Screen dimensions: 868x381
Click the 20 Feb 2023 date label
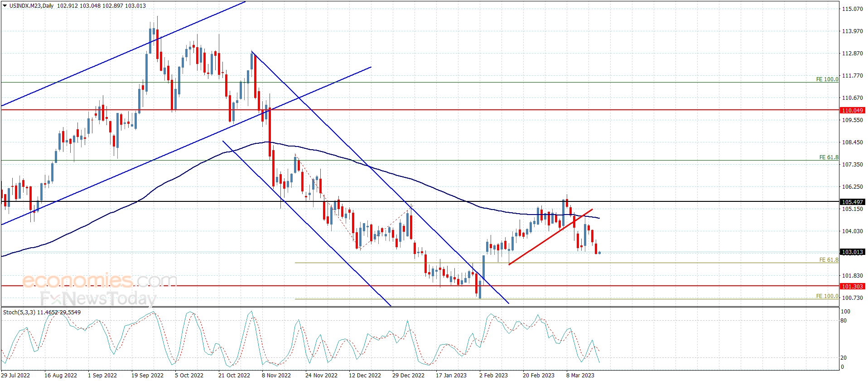[x=539, y=375]
